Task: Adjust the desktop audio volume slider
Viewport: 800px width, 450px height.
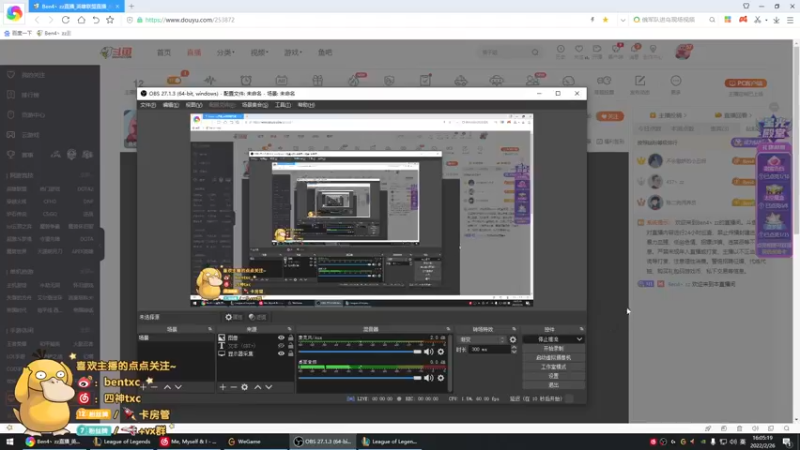Action: [360, 378]
